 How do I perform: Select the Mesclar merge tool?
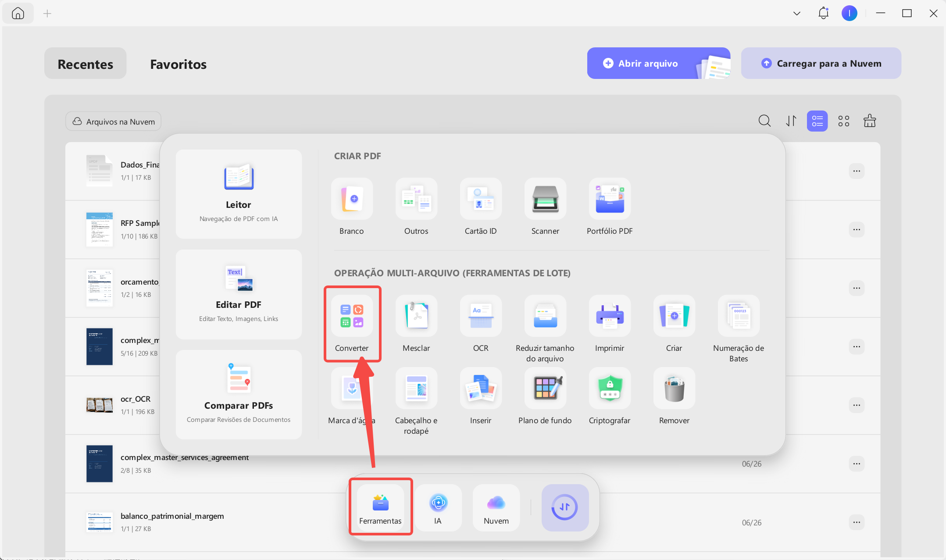[x=416, y=324]
